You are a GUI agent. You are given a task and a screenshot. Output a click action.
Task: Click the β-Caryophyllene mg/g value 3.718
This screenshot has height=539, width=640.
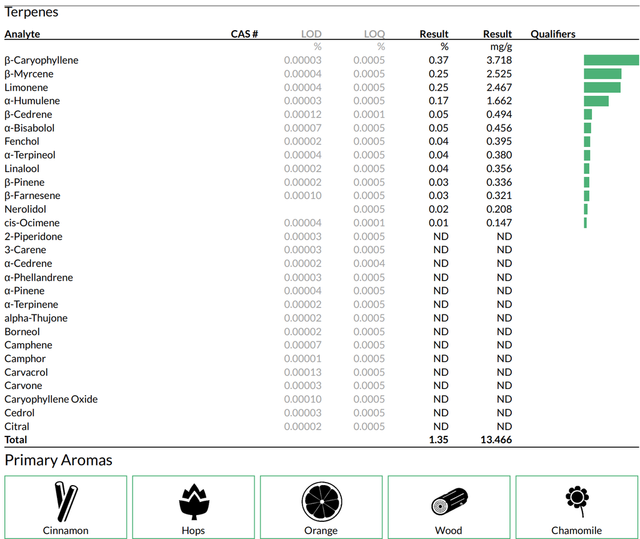(499, 60)
